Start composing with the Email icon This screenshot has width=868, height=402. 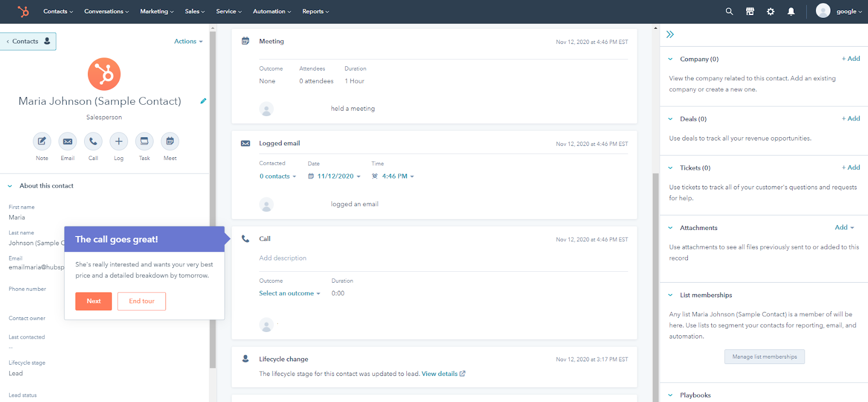[67, 142]
